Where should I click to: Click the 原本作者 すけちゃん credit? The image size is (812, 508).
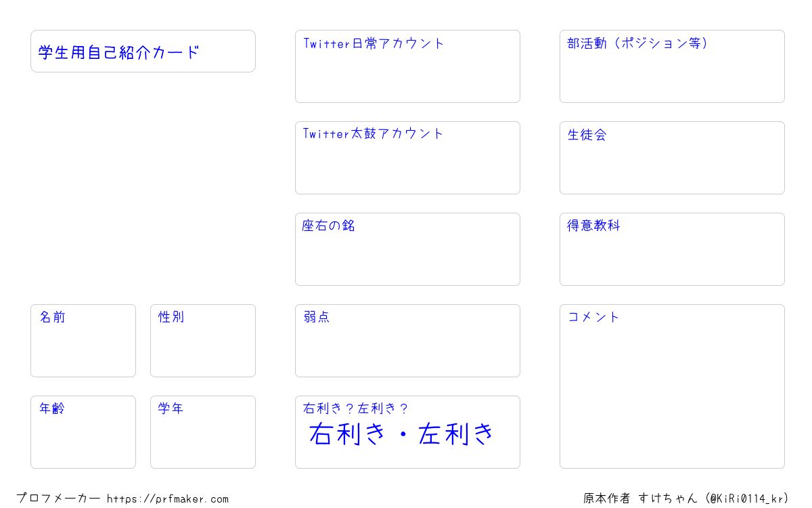pyautogui.click(x=640, y=499)
